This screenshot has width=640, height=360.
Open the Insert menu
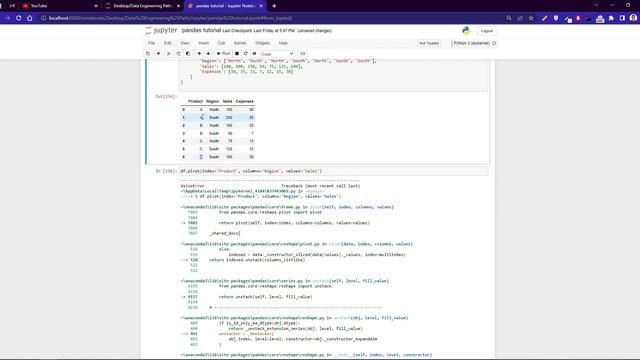point(203,43)
